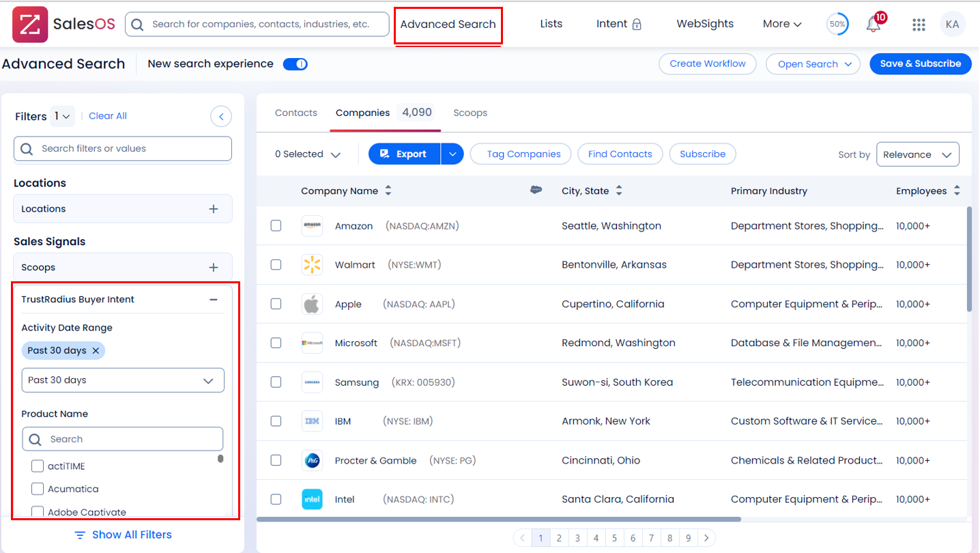980x553 pixels.
Task: Go to next results page arrow
Action: tap(707, 538)
